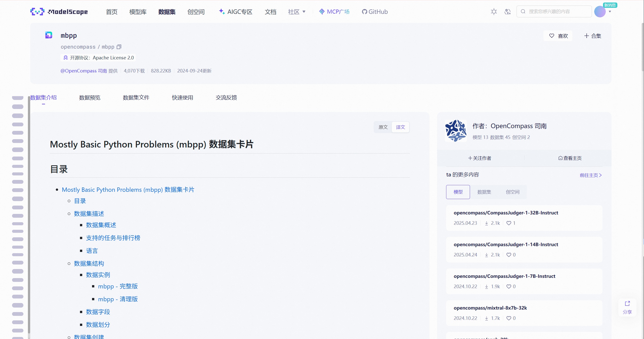Image resolution: width=644 pixels, height=339 pixels.
Task: Click the search magnifier icon
Action: pos(523,12)
